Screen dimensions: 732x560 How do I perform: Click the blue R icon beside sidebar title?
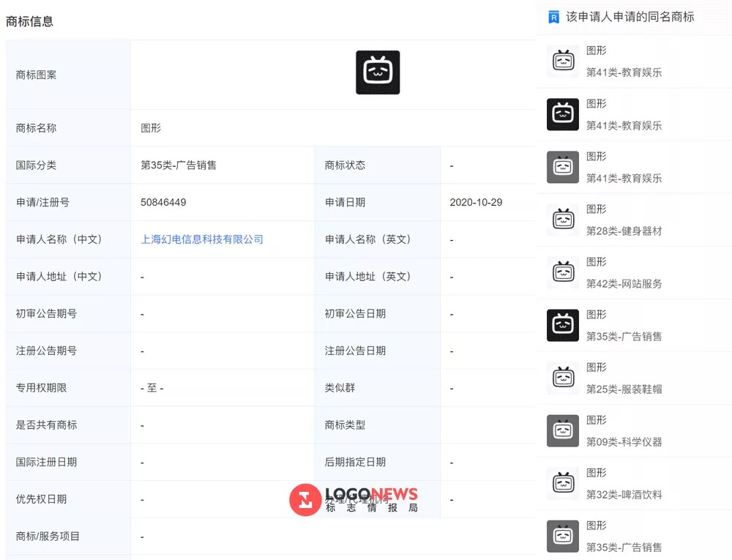(x=554, y=17)
